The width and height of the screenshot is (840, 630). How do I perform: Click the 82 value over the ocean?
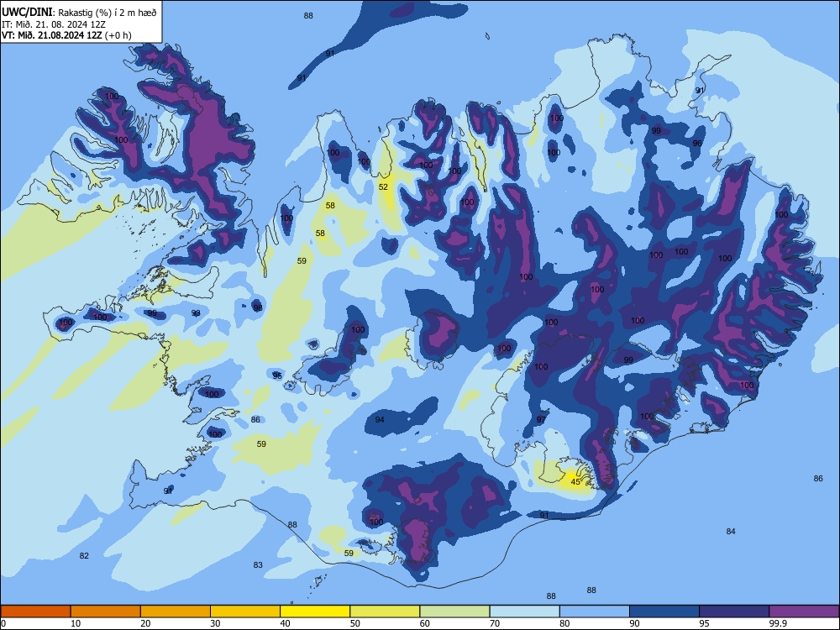(x=84, y=555)
